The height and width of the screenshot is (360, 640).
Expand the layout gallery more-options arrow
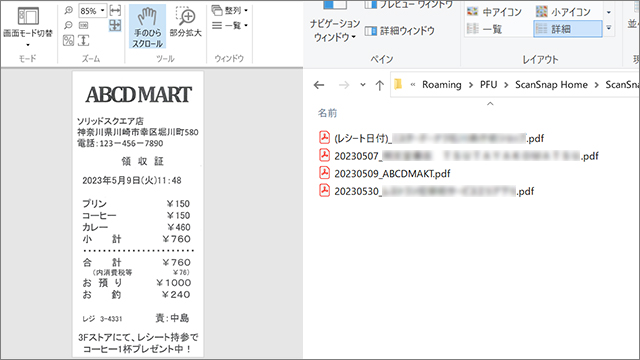click(609, 28)
